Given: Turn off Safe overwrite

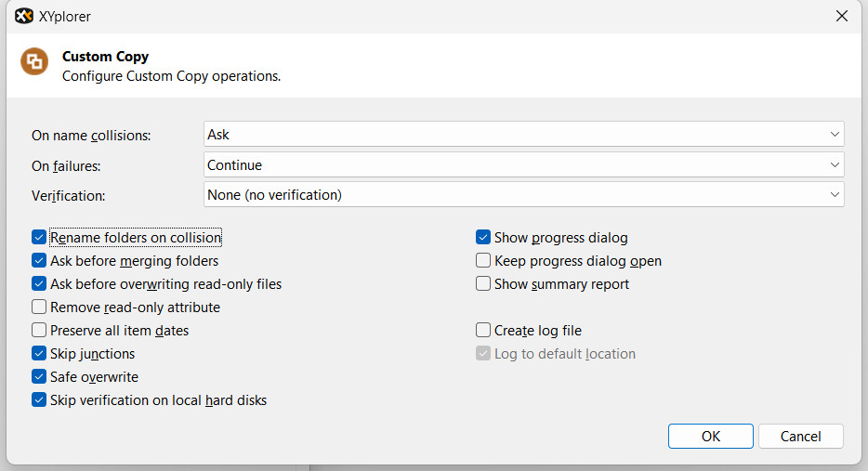Looking at the screenshot, I should [39, 377].
